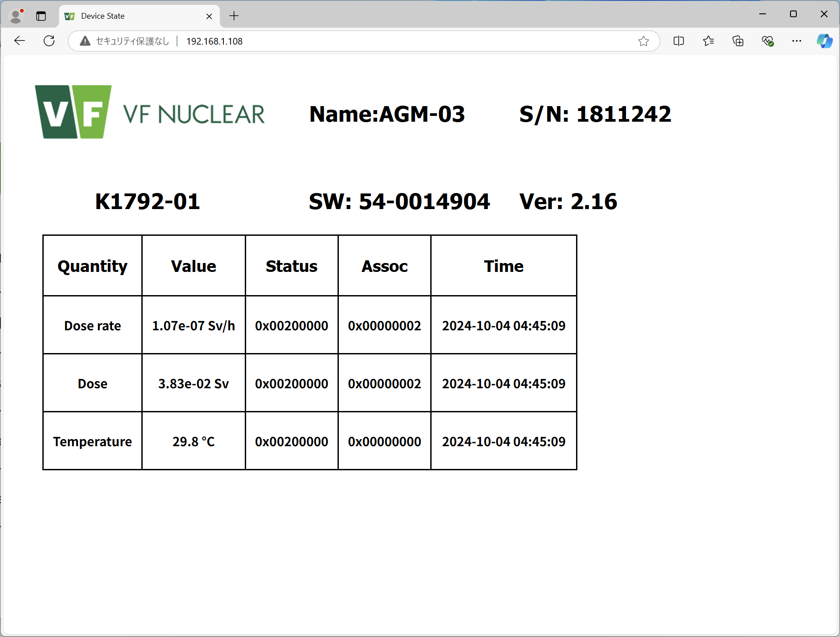This screenshot has width=840, height=637.
Task: Close the browser window
Action: click(824, 14)
